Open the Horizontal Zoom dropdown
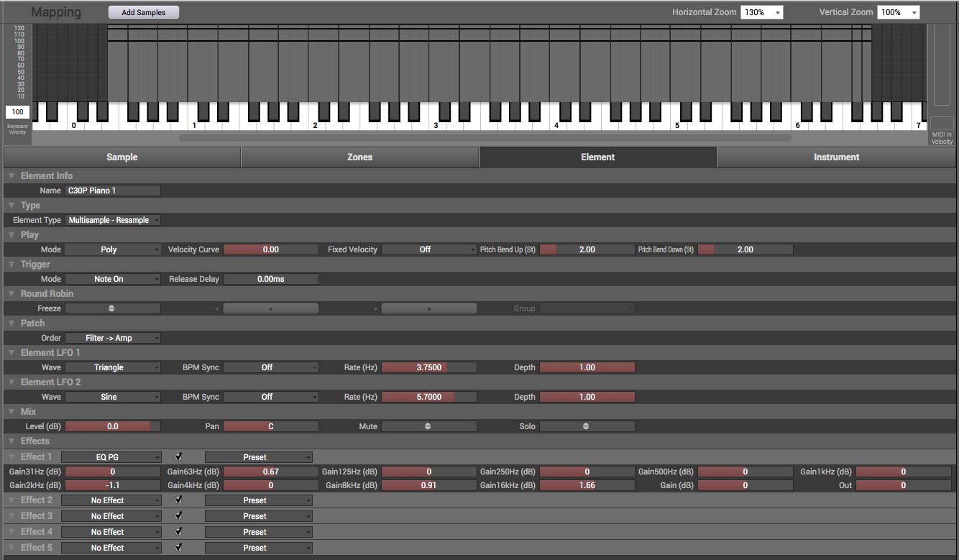Image resolution: width=959 pixels, height=560 pixels. pos(761,13)
